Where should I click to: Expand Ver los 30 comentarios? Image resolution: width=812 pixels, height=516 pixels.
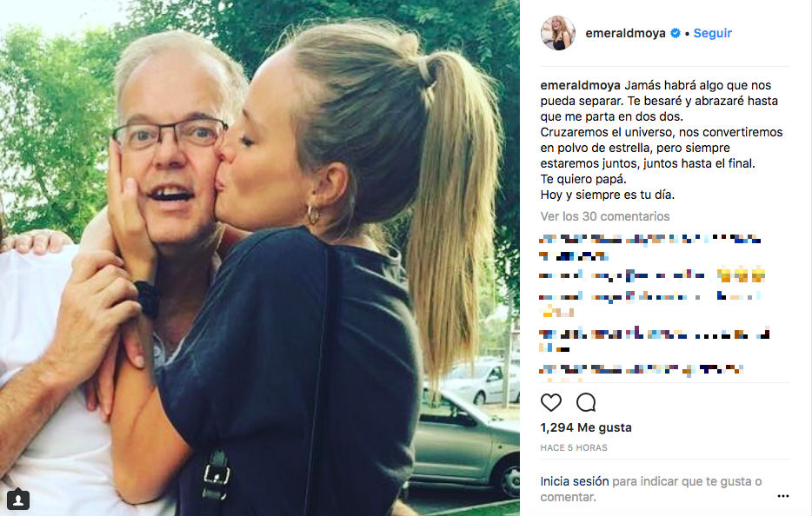click(x=605, y=216)
